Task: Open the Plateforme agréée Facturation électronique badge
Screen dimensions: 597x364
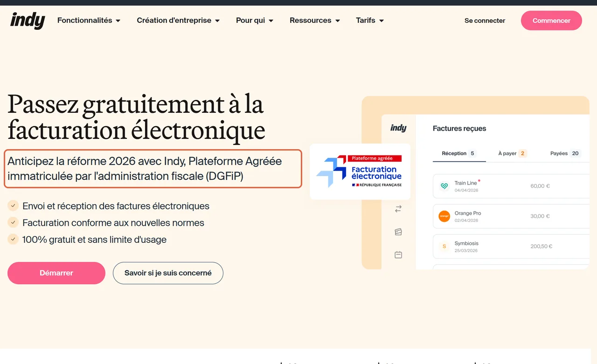Action: tap(360, 172)
